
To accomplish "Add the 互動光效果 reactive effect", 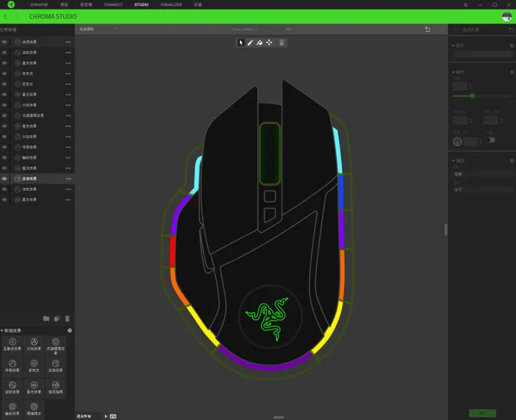I will [x=13, y=344].
